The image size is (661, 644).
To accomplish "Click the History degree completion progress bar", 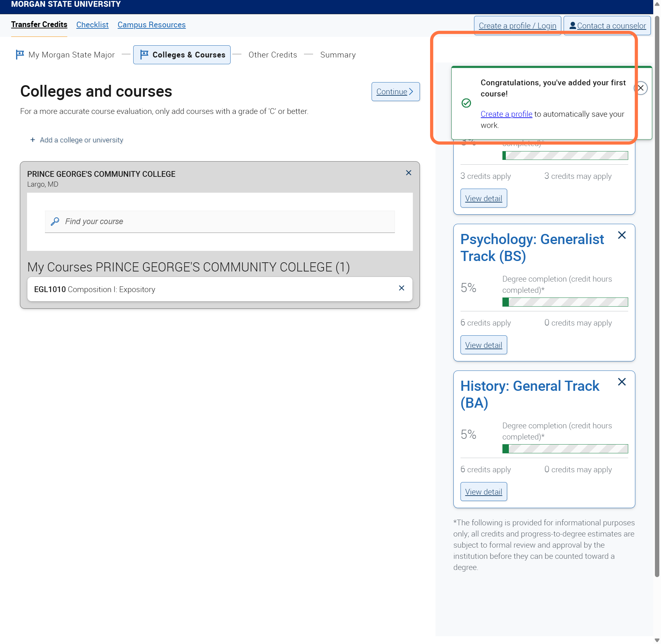I will point(565,449).
